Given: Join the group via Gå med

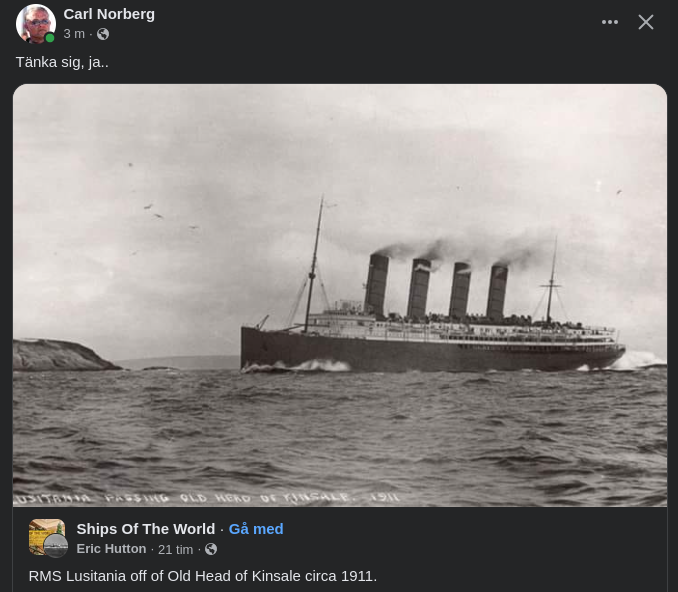Looking at the screenshot, I should [x=256, y=529].
